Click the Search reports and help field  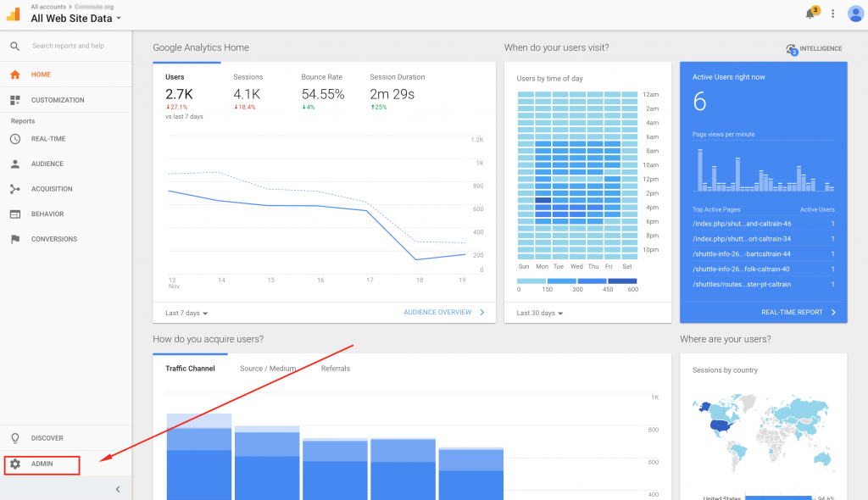click(68, 46)
